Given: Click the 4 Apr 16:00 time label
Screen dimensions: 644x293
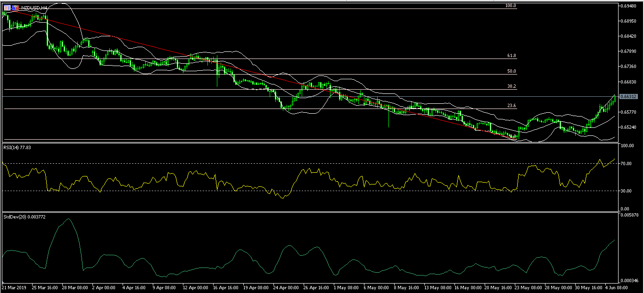Looking at the screenshot, I should click(135, 287).
